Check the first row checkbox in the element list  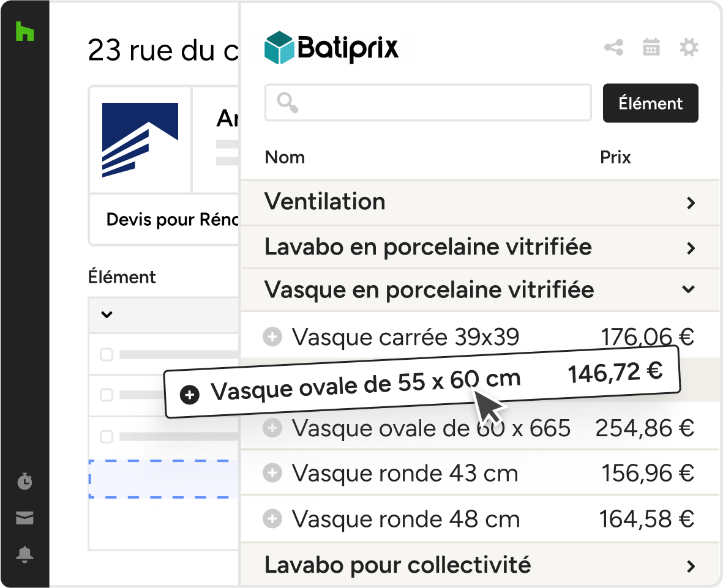107,354
